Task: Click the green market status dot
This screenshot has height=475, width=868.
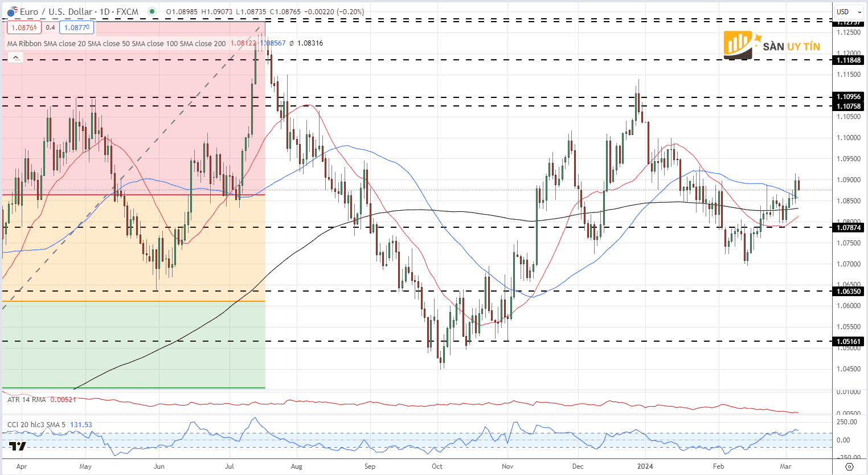Action: pyautogui.click(x=151, y=11)
